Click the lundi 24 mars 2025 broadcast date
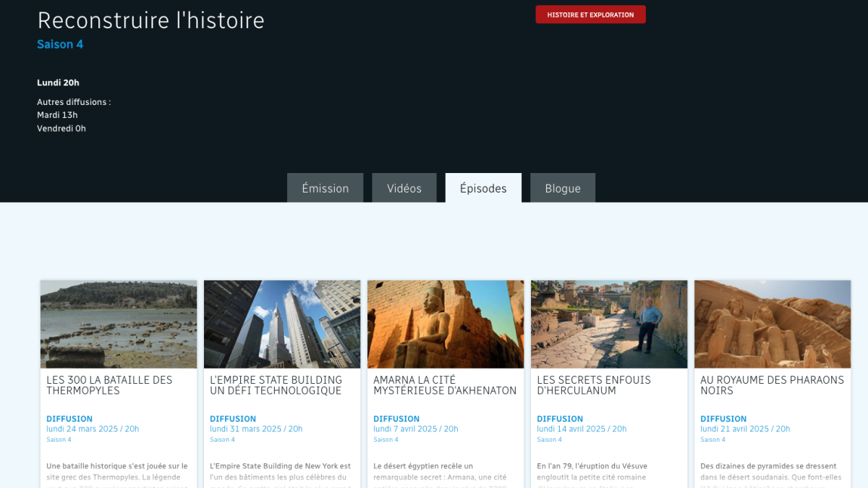868x488 pixels. [x=93, y=429]
